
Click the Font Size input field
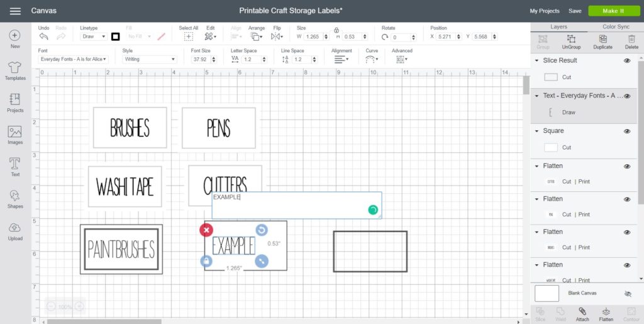(x=202, y=59)
